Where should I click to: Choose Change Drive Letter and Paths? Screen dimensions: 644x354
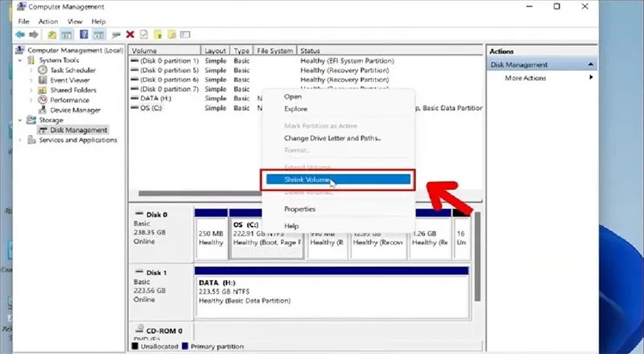point(332,138)
